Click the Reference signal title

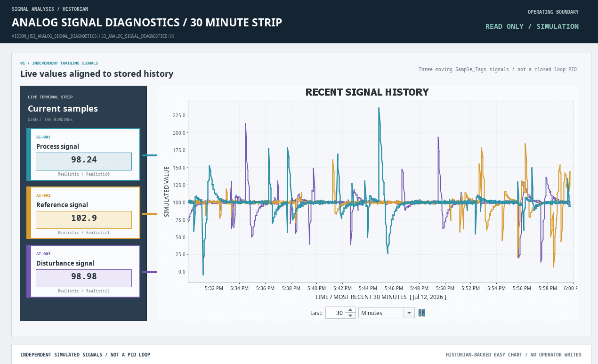(62, 205)
